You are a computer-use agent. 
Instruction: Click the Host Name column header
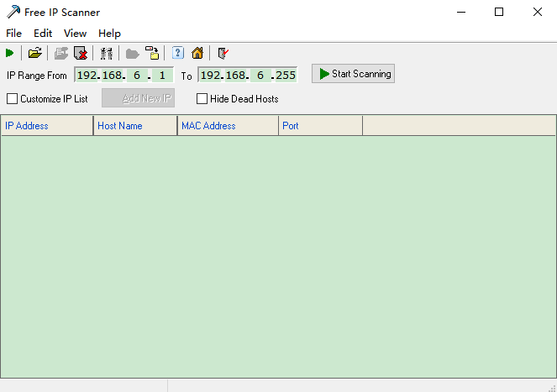tap(134, 126)
